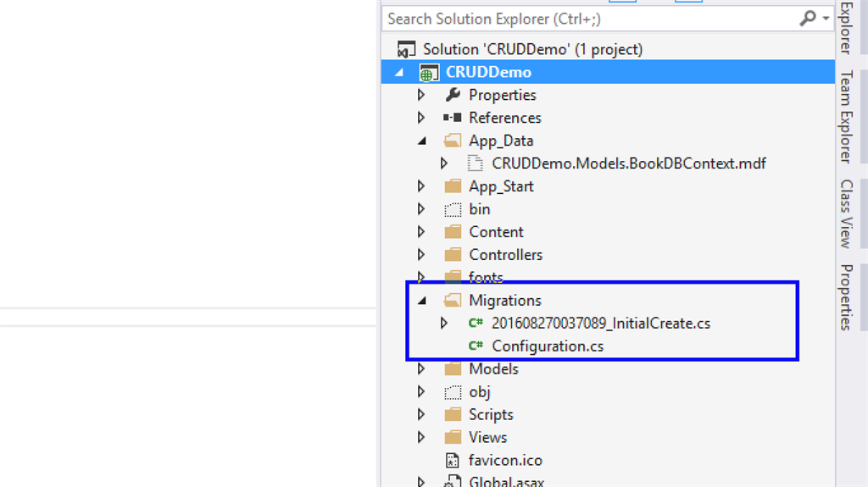
Task: Select CRUDDemo.Models.BookDBContext.mdf file name
Action: point(629,163)
